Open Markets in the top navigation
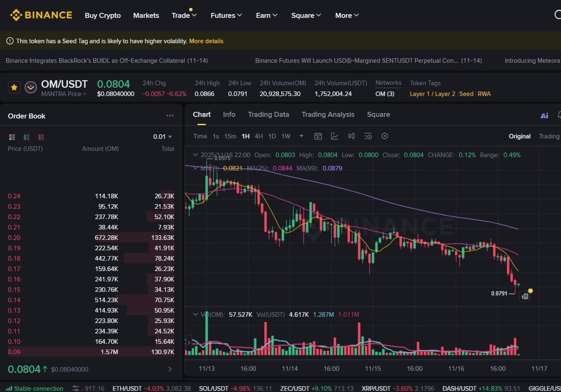 (x=146, y=15)
